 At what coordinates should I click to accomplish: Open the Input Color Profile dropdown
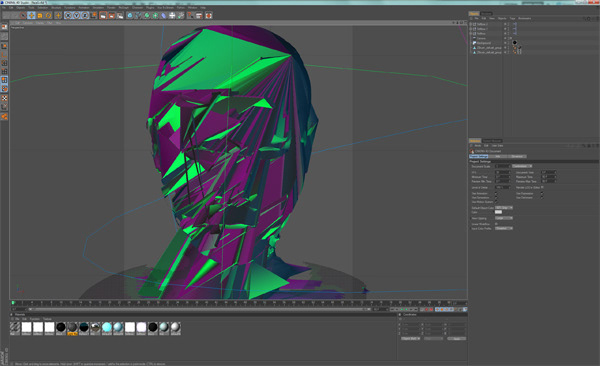504,228
